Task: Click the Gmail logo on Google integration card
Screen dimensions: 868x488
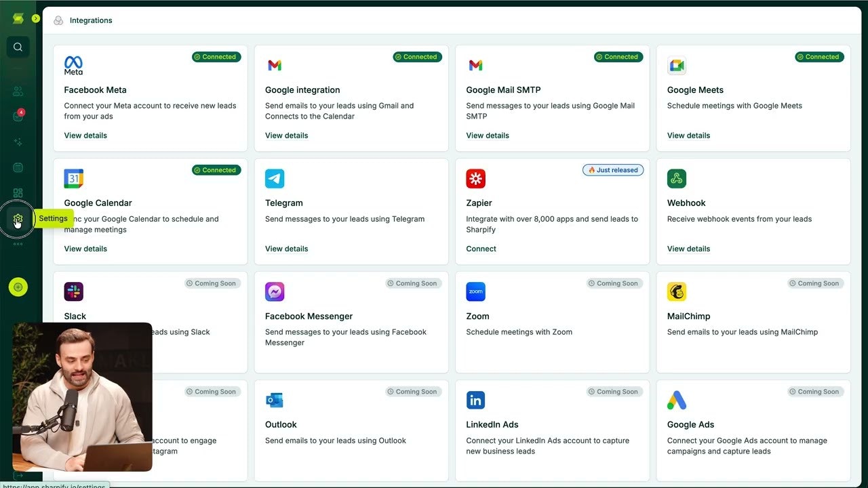Action: pos(275,65)
